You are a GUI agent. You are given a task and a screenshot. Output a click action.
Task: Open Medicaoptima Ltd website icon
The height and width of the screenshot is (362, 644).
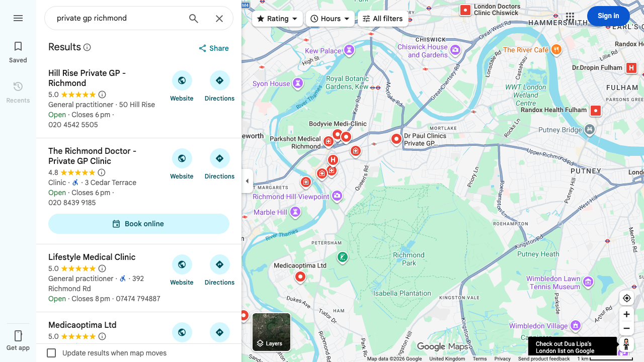pyautogui.click(x=182, y=332)
